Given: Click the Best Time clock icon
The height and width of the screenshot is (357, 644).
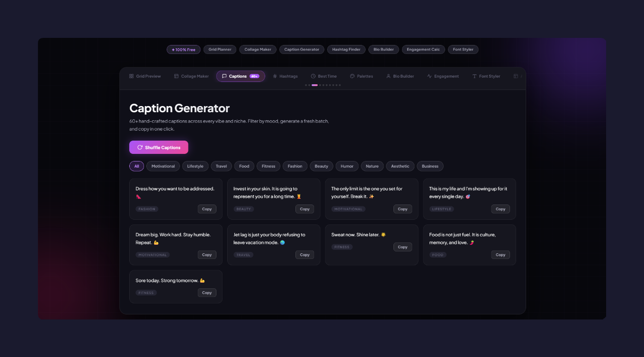Looking at the screenshot, I should coord(313,76).
